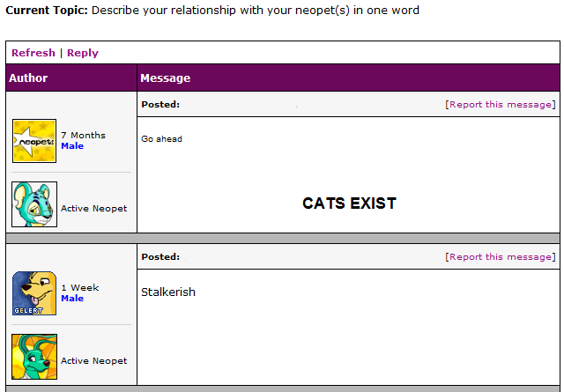Click the blue Kacheek active neopet image
This screenshot has width=564, height=392.
pyautogui.click(x=34, y=204)
